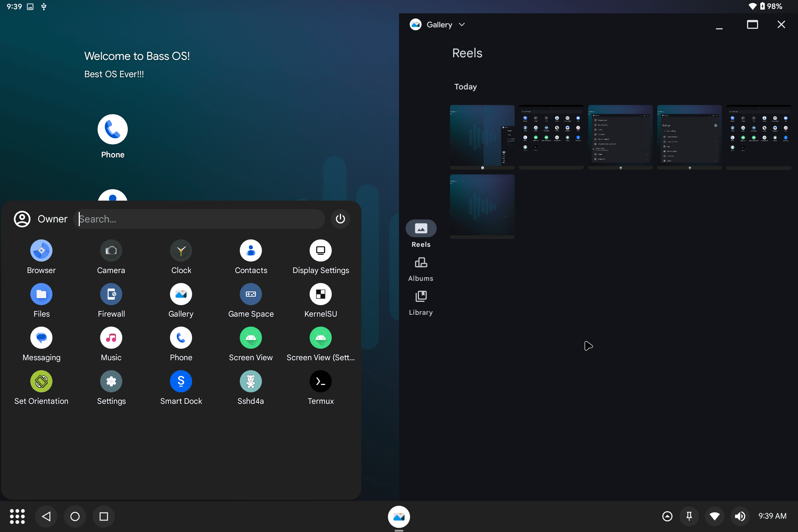Image resolution: width=798 pixels, height=532 pixels.
Task: Open the Library section in Gallery
Action: (421, 297)
